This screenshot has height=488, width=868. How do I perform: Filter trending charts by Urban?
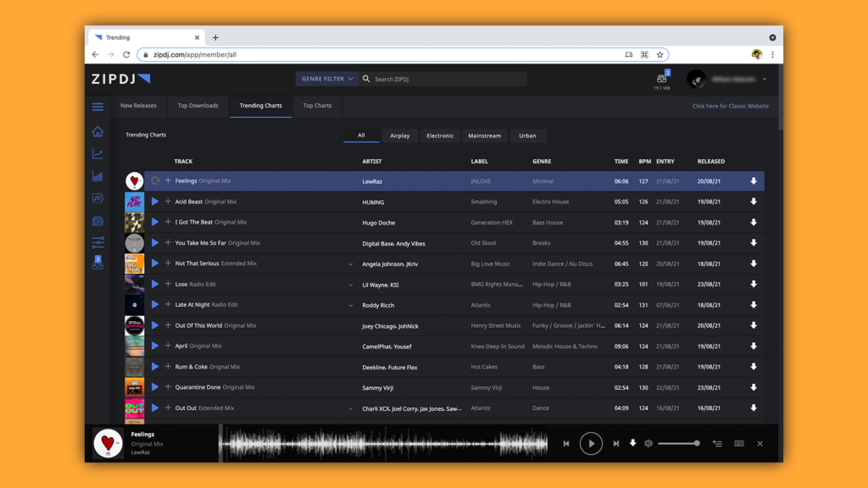527,136
